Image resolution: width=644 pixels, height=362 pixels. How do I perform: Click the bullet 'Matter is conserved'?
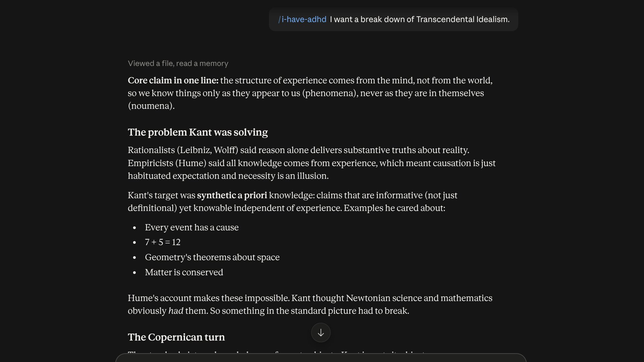pyautogui.click(x=184, y=272)
